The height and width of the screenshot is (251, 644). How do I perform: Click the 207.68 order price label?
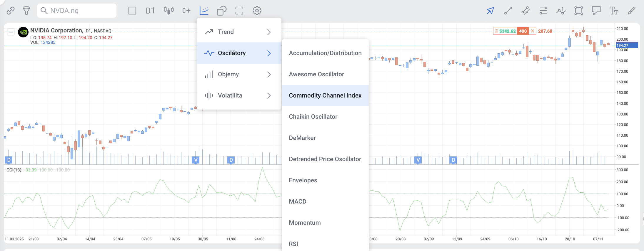tap(545, 31)
